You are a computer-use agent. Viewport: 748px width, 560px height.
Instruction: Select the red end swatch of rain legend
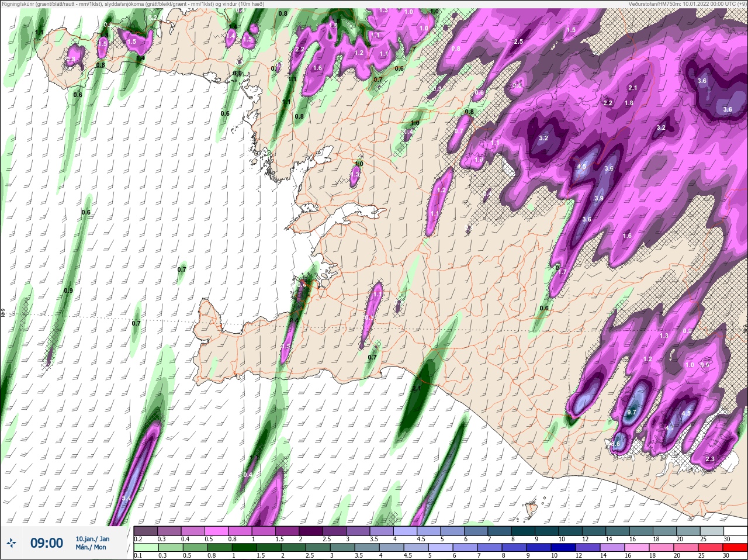(735, 548)
